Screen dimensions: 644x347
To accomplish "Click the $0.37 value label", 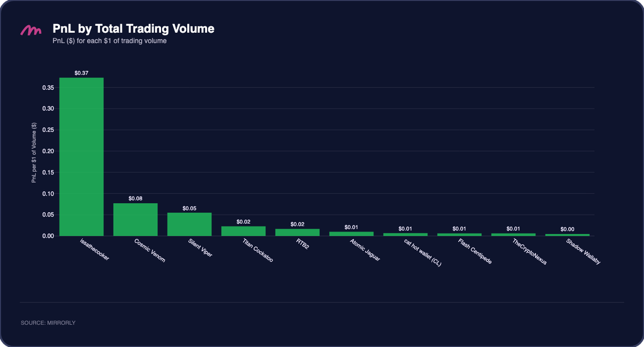I will (81, 73).
